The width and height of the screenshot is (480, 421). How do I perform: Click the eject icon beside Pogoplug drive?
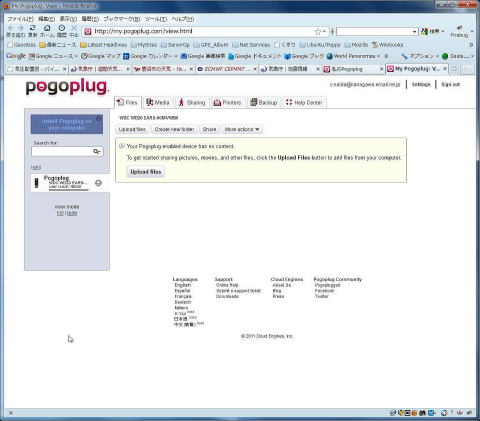[98, 183]
